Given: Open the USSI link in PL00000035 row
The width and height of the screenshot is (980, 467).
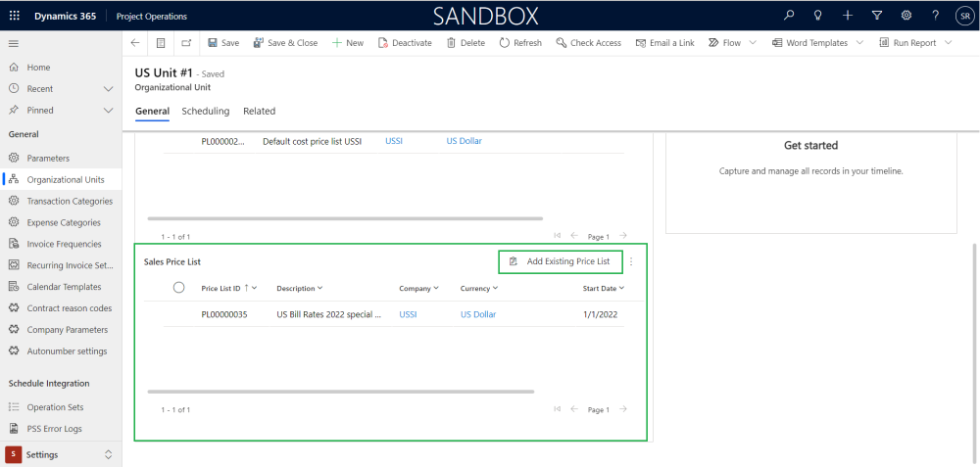Looking at the screenshot, I should pos(408,314).
